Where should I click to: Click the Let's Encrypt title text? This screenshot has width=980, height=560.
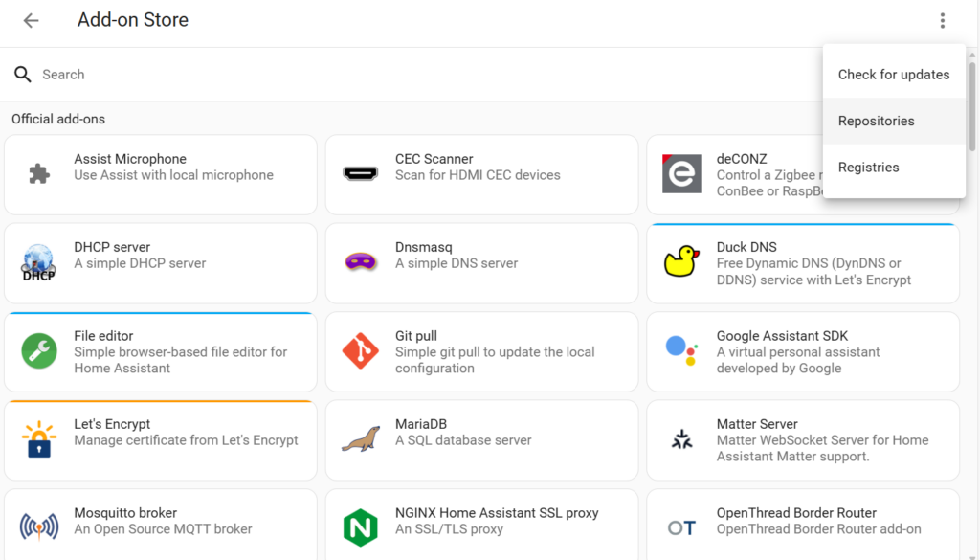click(x=112, y=424)
